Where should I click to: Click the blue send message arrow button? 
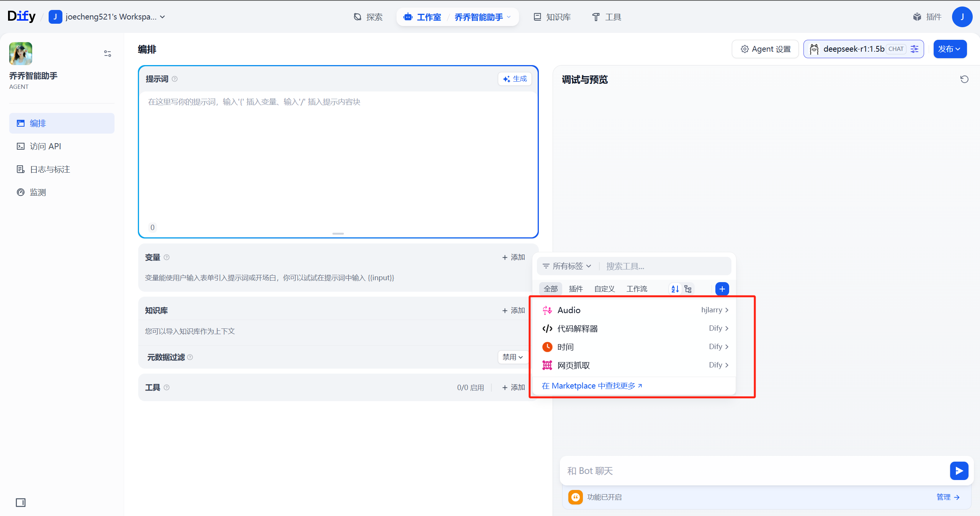click(x=959, y=470)
